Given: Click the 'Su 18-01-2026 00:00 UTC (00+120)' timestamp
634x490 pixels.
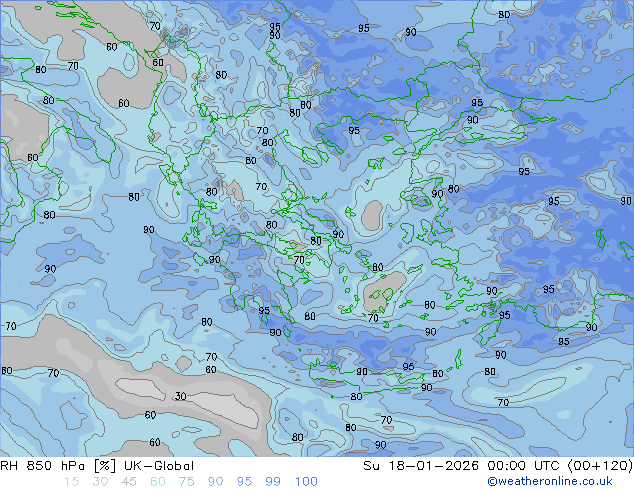Looking at the screenshot, I should pos(498,466).
